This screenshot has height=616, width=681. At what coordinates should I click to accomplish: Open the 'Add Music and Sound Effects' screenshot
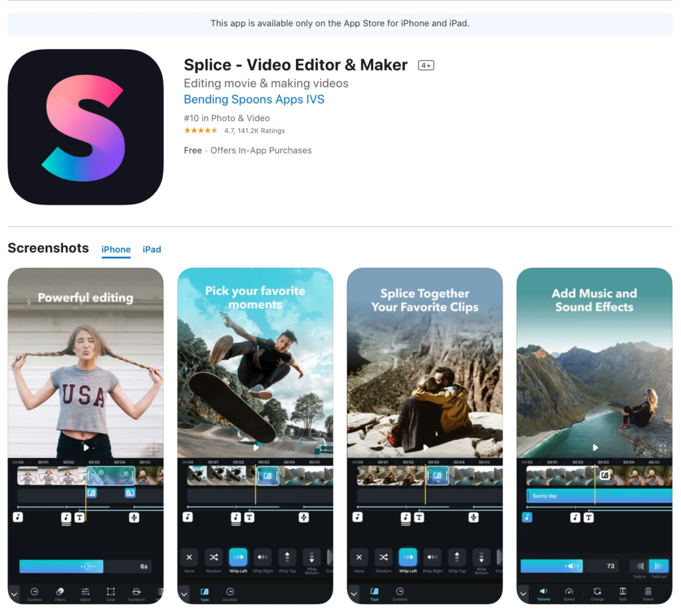pyautogui.click(x=595, y=435)
